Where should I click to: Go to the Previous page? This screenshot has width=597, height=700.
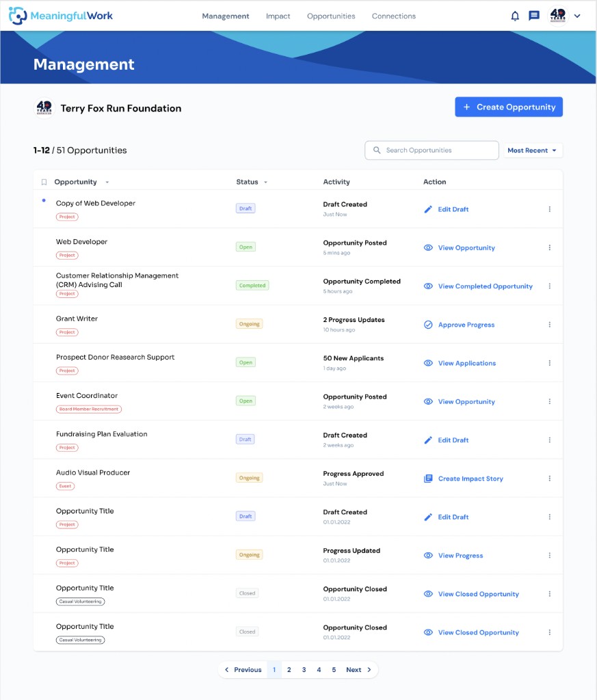click(243, 670)
